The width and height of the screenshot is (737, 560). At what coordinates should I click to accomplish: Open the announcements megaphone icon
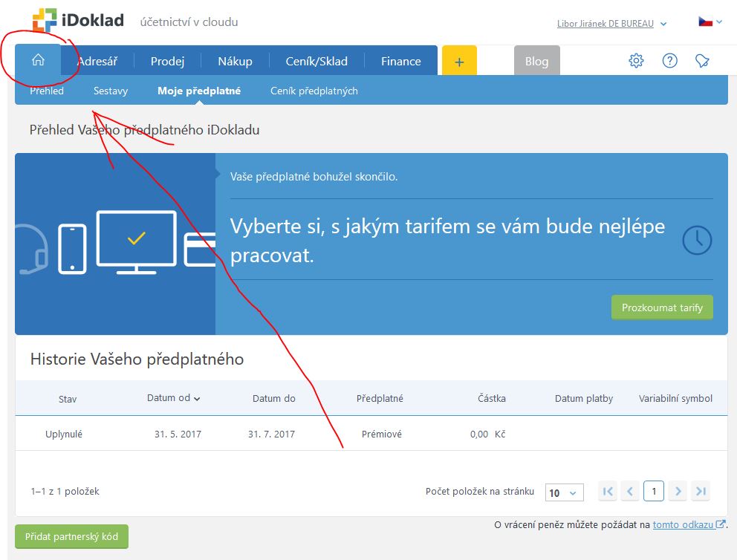pyautogui.click(x=702, y=61)
